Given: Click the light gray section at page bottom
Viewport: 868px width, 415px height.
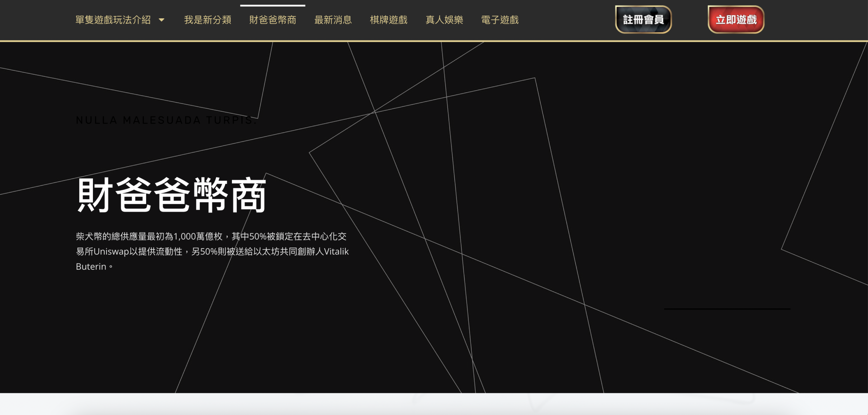Looking at the screenshot, I should click(x=434, y=404).
